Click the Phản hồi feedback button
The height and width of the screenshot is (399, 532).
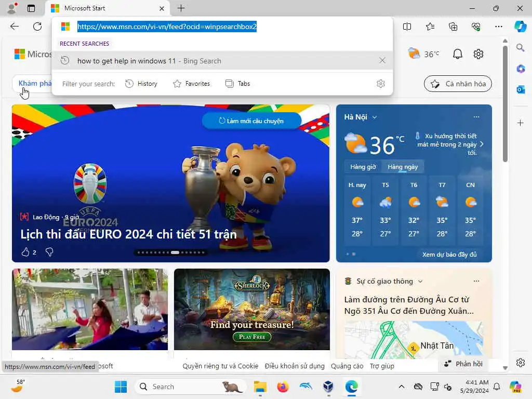click(463, 364)
